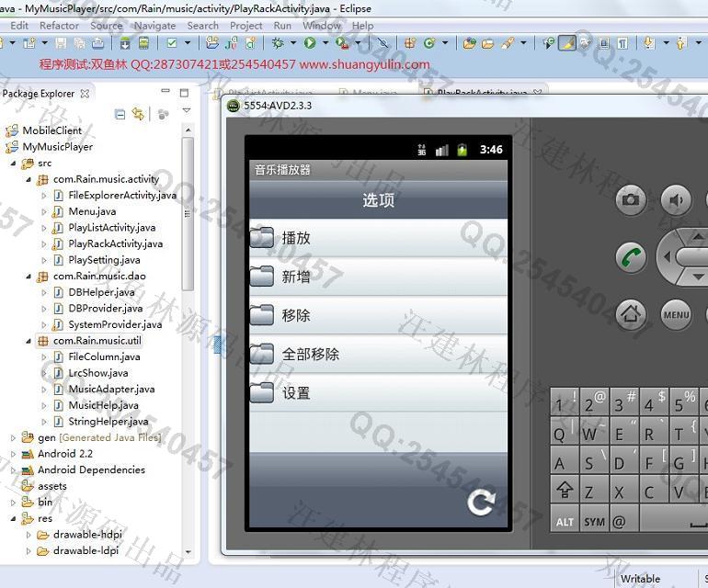The width and height of the screenshot is (708, 588).
Task: Open the Navigate menu
Action: pos(154,26)
